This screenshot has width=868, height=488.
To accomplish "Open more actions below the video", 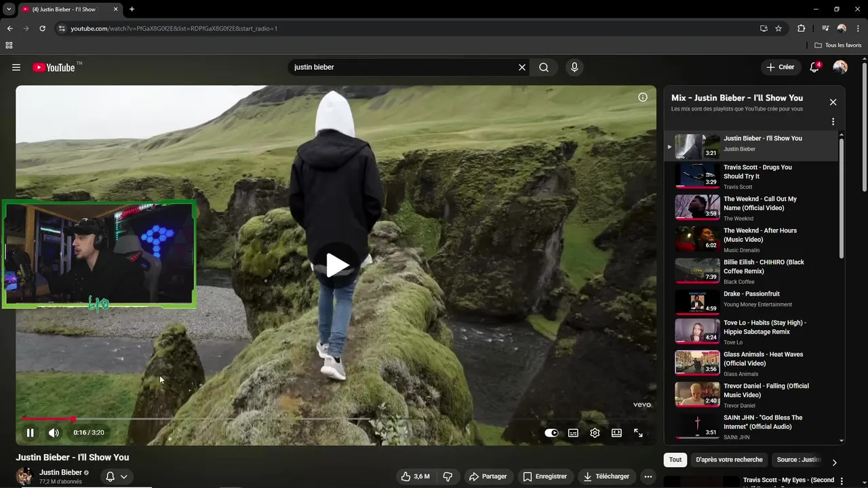I will pos(648,476).
